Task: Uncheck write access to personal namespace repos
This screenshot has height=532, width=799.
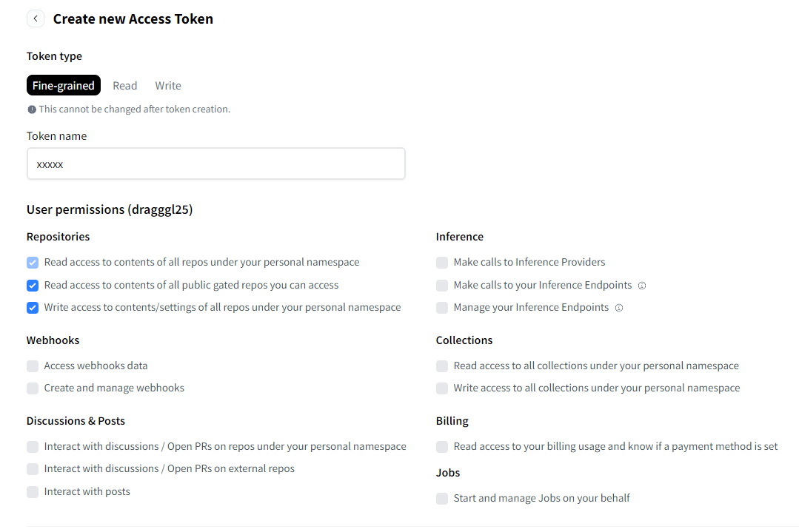Action: pyautogui.click(x=33, y=308)
